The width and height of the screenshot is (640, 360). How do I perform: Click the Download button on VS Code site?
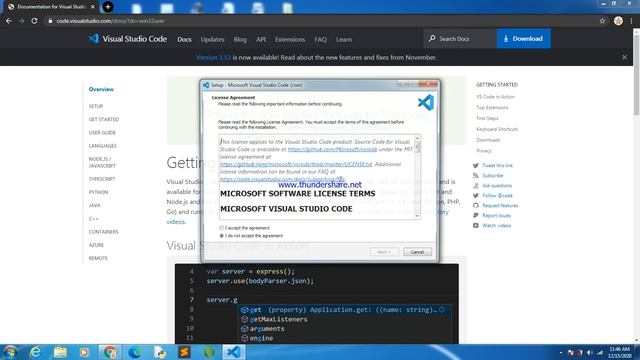pos(523,38)
